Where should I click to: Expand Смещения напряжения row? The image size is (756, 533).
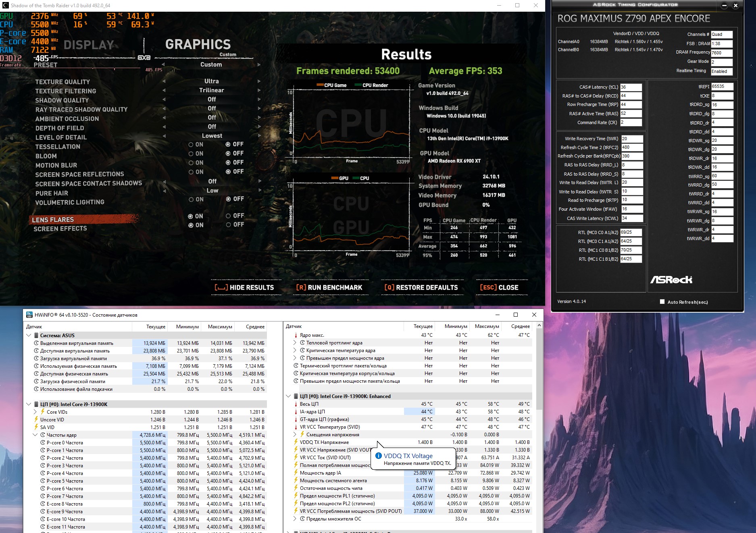tap(295, 434)
